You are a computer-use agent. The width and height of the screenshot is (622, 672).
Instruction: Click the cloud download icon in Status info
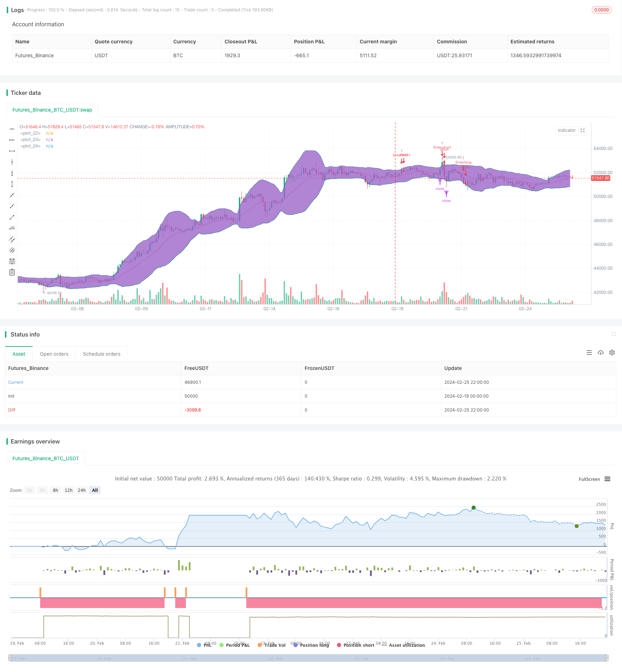point(601,353)
